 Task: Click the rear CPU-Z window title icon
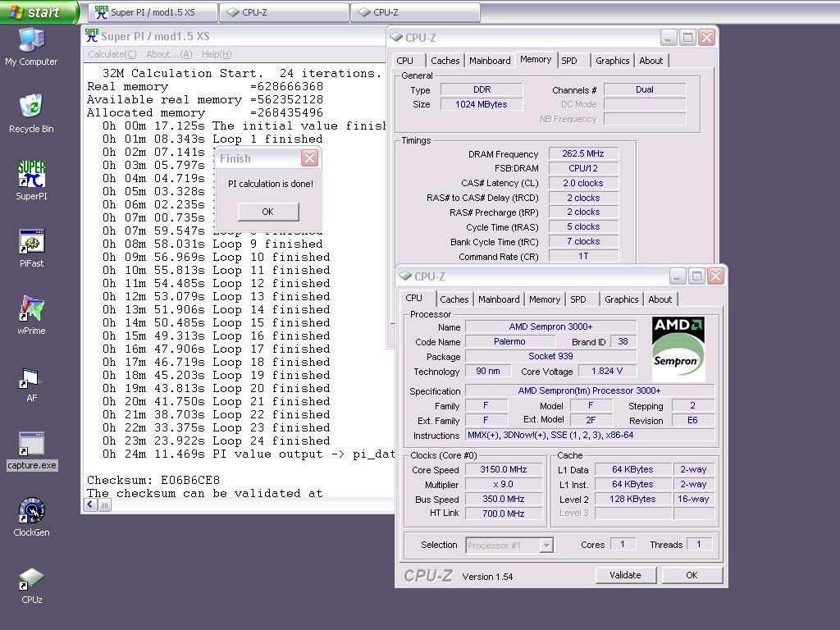(396, 37)
